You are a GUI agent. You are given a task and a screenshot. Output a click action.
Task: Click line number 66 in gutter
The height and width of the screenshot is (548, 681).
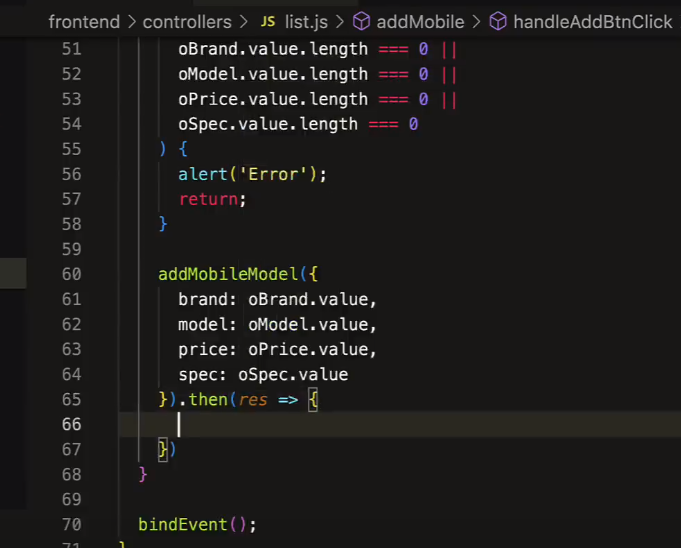pos(72,425)
